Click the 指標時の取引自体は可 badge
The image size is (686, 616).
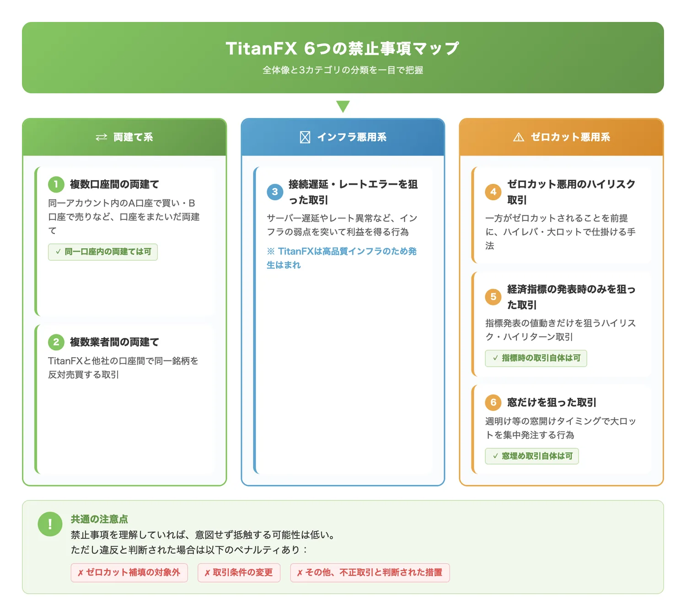[x=536, y=358]
